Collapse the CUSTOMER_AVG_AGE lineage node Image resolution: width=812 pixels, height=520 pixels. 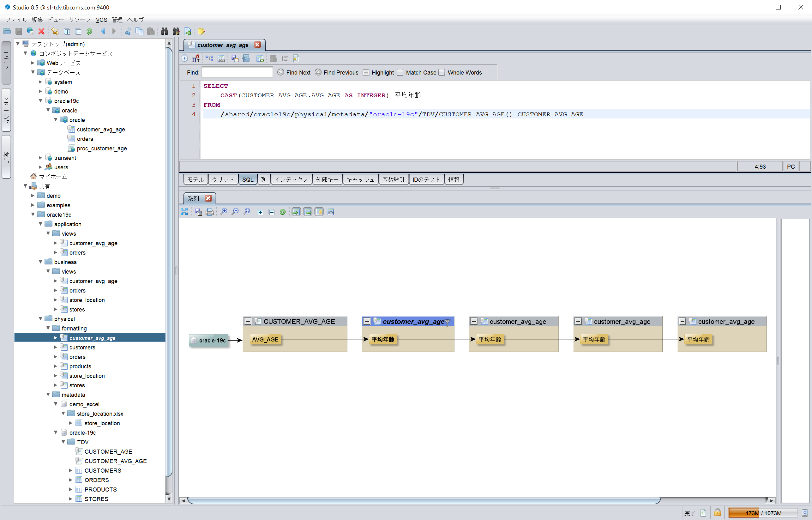click(248, 322)
